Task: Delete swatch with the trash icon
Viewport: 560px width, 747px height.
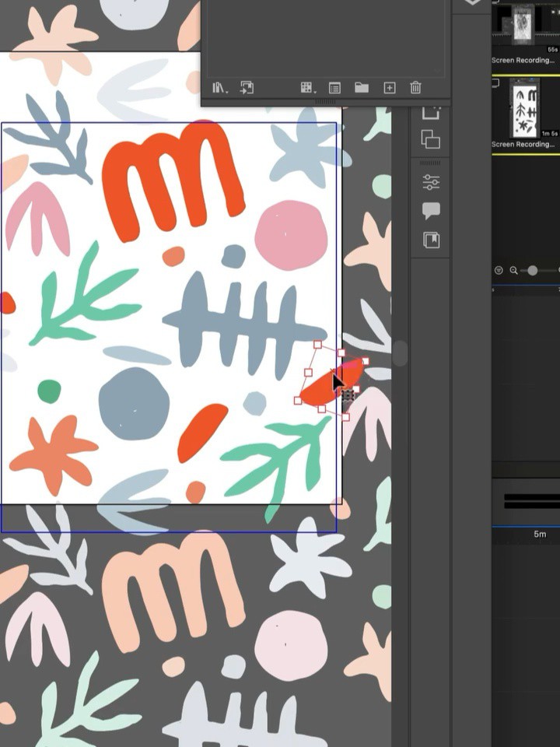Action: 415,88
